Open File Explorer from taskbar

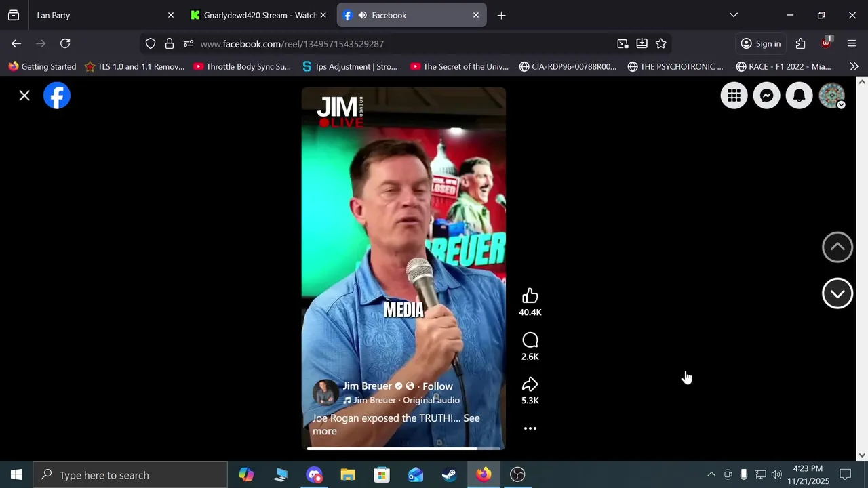pyautogui.click(x=348, y=474)
